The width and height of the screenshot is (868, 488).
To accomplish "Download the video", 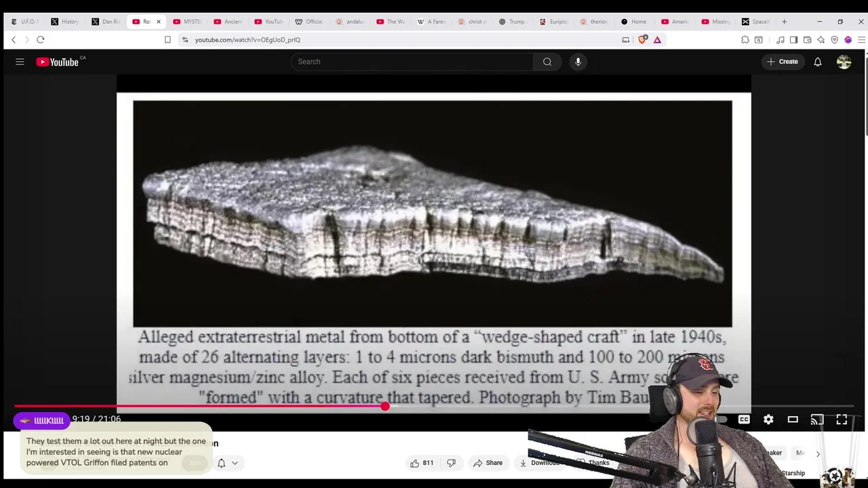I will (538, 463).
